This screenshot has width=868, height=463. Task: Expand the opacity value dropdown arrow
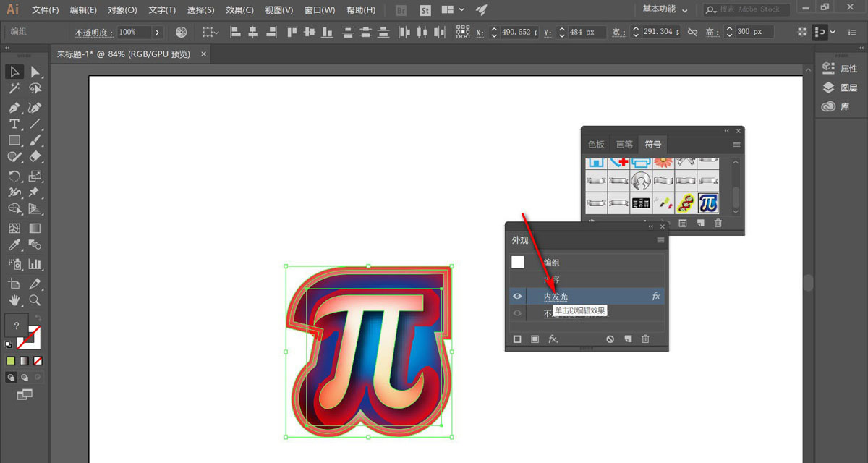(157, 32)
